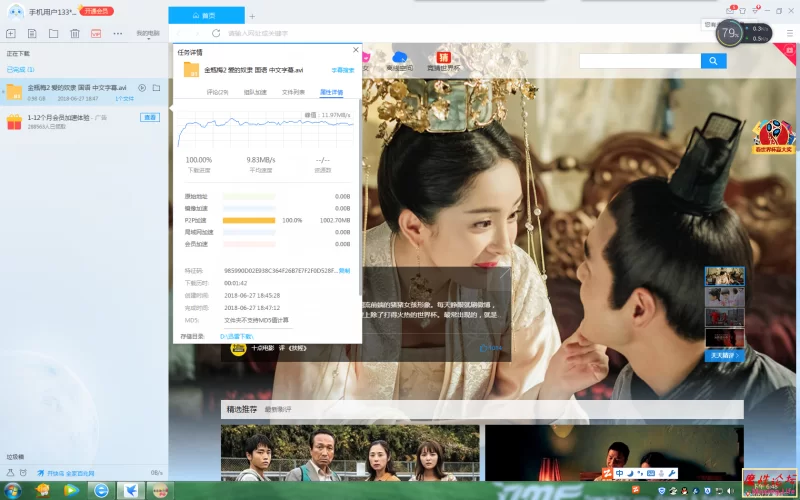Click the user avatar in the top-left
Image resolution: width=800 pixels, height=500 pixels.
(x=16, y=11)
